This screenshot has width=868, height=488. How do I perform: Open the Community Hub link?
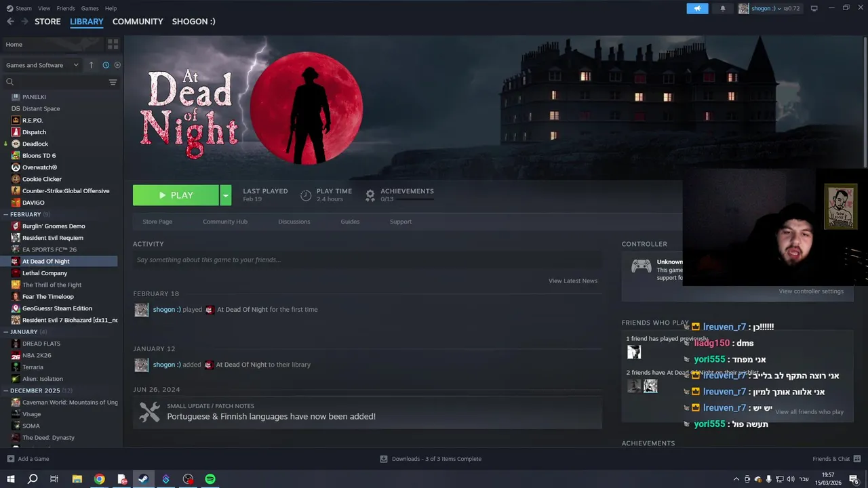[225, 222]
